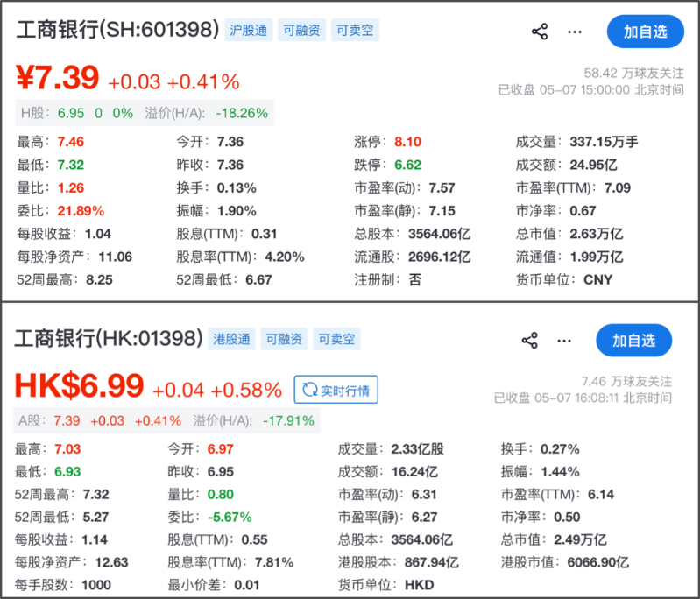Click 52周最低 value 6.67
Image resolution: width=700 pixels, height=599 pixels.
[x=258, y=280]
